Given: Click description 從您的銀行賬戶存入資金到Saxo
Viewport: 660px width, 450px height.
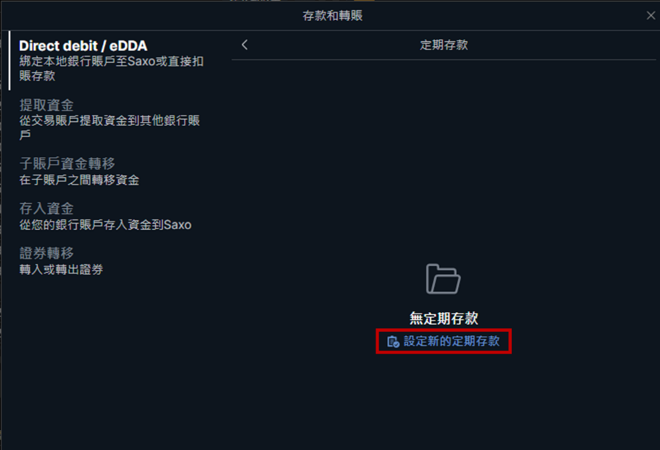Looking at the screenshot, I should (x=105, y=225).
